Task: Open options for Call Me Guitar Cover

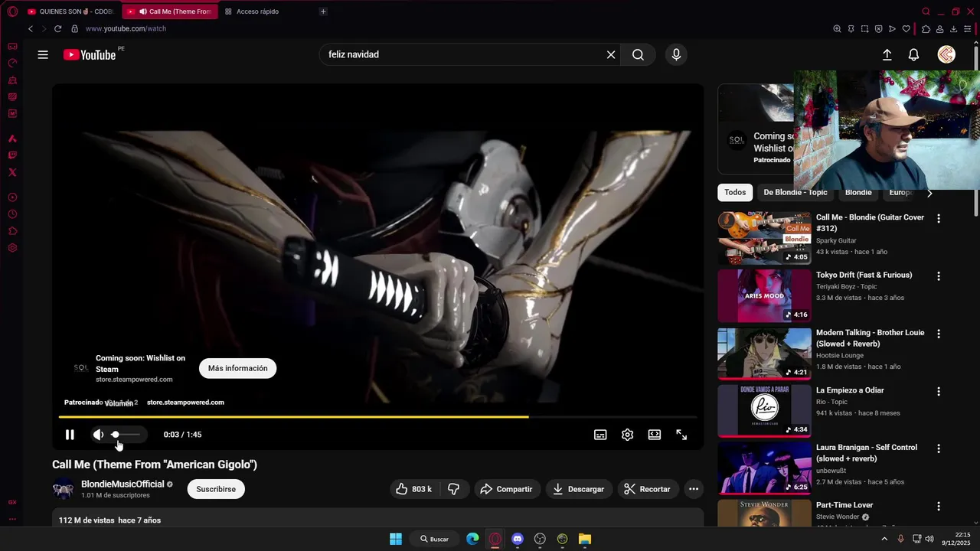Action: click(x=939, y=218)
